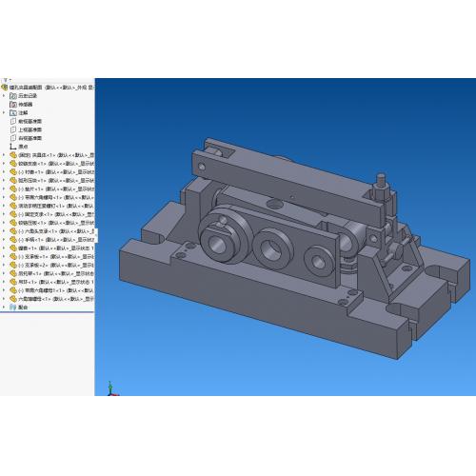Expand the (-) 手柄<1> component
Image resolution: width=476 pixels, height=476 pixels.
tap(4, 240)
